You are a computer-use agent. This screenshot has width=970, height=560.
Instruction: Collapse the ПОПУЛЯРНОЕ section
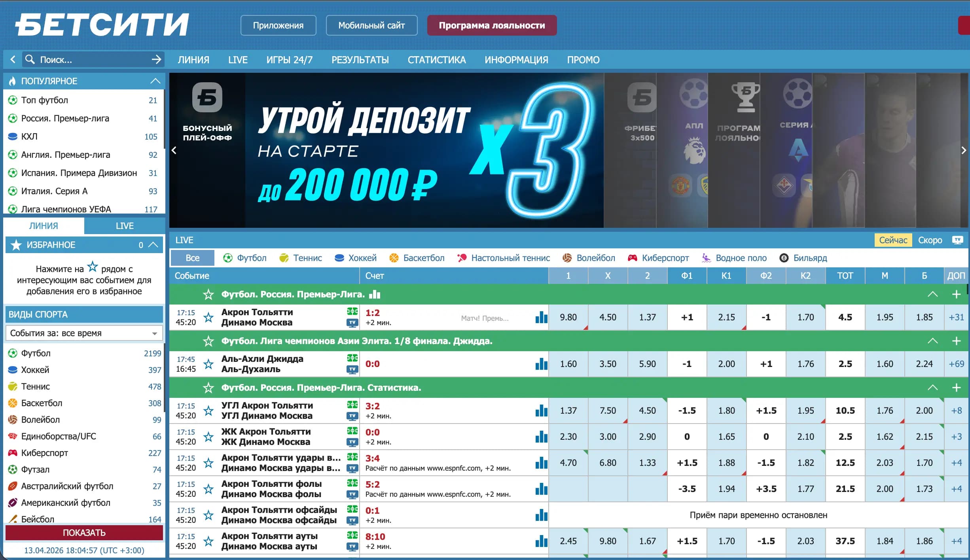(x=155, y=81)
